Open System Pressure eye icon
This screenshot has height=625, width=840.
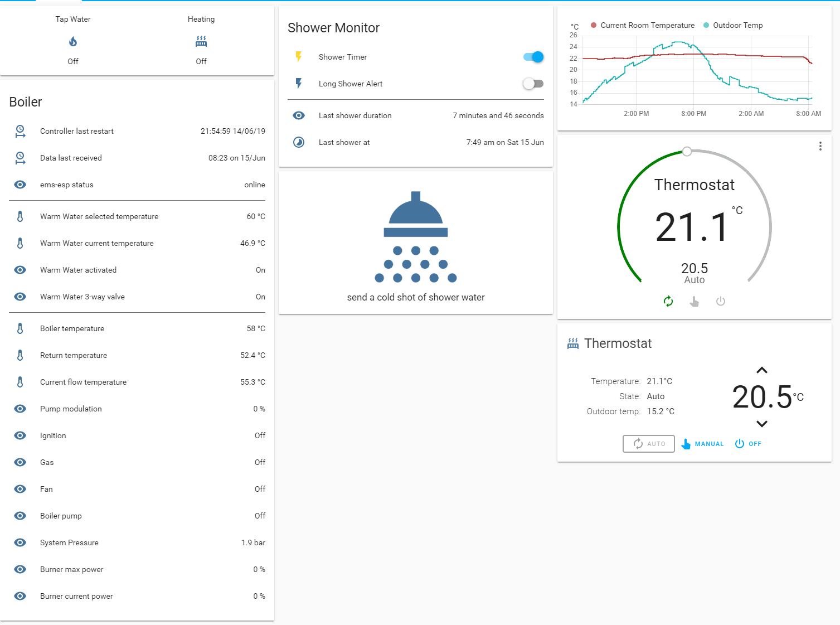coord(20,542)
